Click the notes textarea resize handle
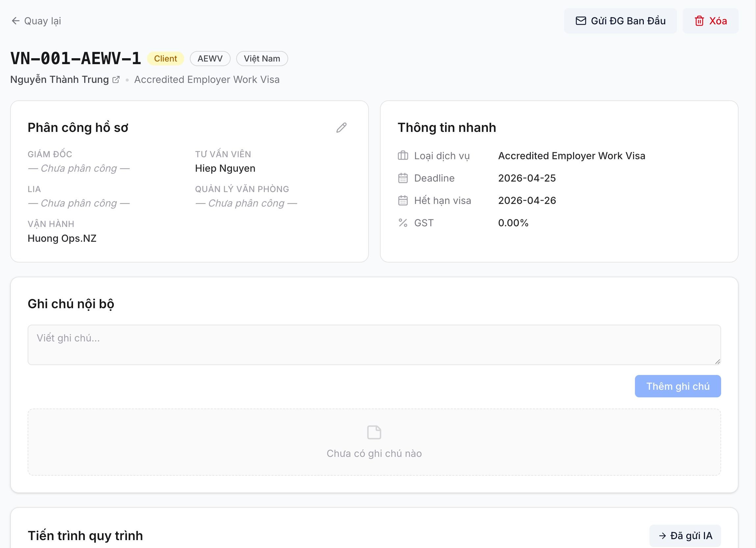Screen dimensions: 756x548 (717, 362)
